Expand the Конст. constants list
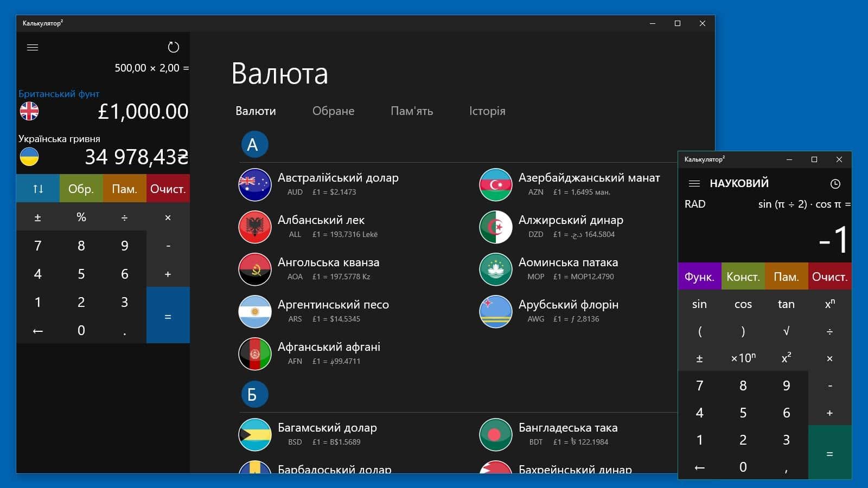This screenshot has width=868, height=488. pyautogui.click(x=743, y=277)
